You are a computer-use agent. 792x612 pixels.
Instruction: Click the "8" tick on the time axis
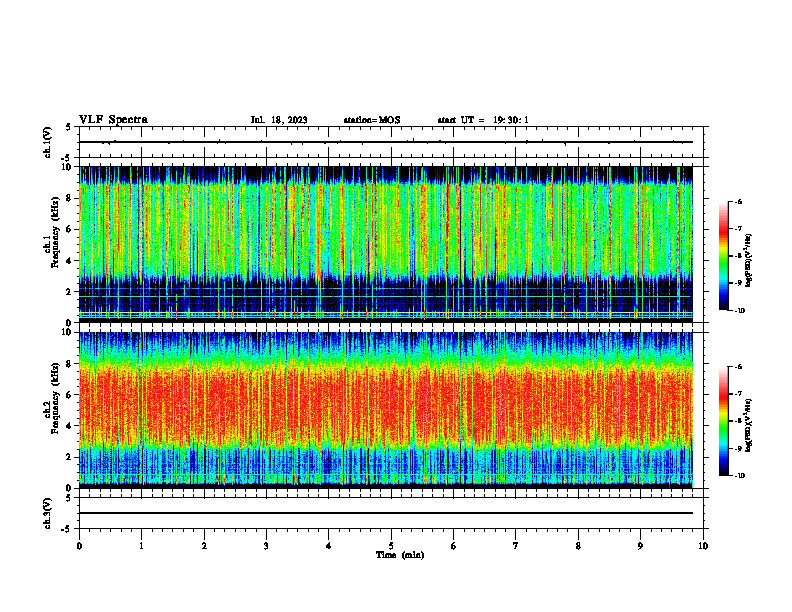pos(578,546)
